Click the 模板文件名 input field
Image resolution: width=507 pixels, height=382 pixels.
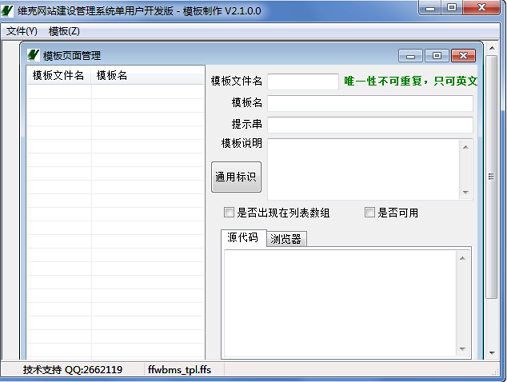[x=303, y=82]
